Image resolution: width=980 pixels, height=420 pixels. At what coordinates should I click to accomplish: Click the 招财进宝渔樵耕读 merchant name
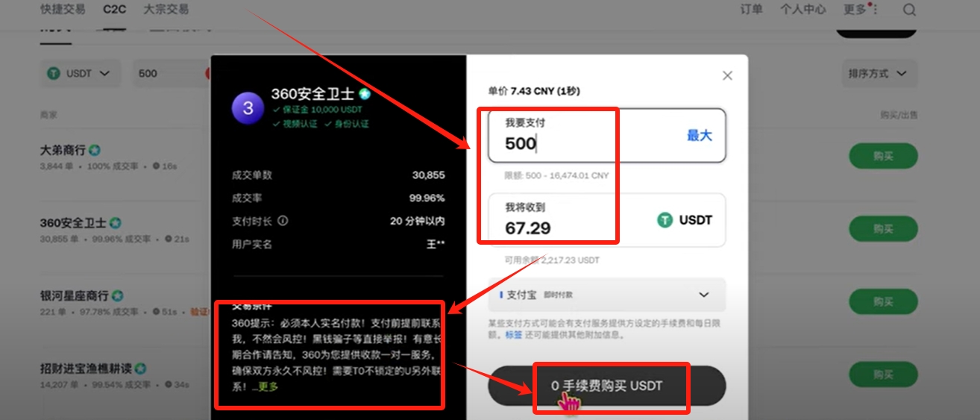[x=86, y=369]
